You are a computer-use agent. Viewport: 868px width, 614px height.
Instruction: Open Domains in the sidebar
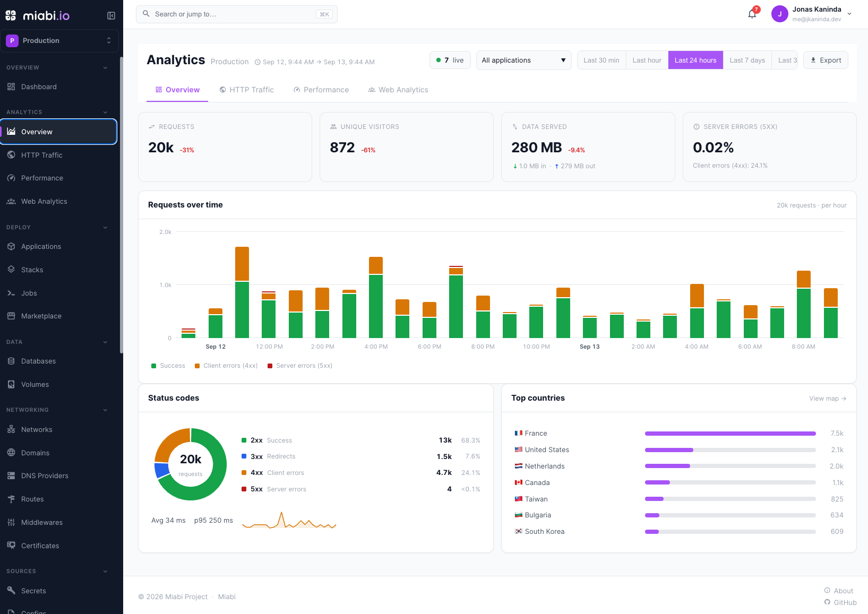[58, 453]
